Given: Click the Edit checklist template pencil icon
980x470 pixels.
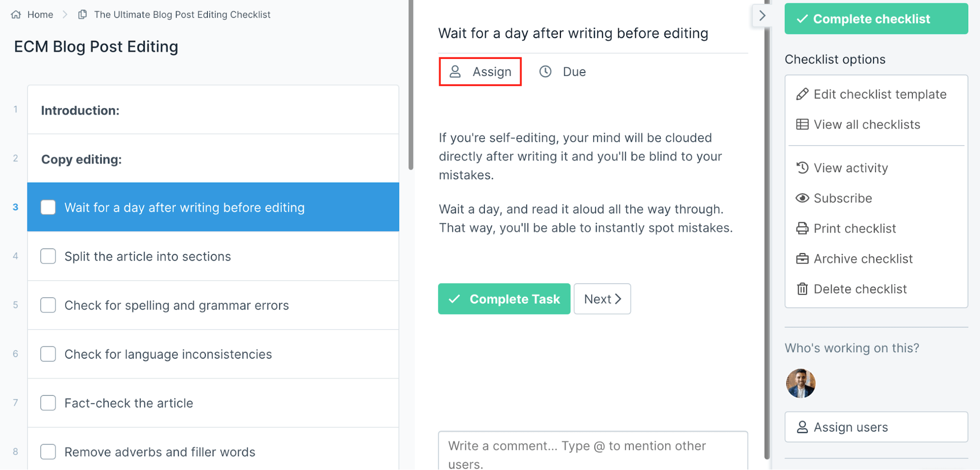Looking at the screenshot, I should (x=803, y=94).
